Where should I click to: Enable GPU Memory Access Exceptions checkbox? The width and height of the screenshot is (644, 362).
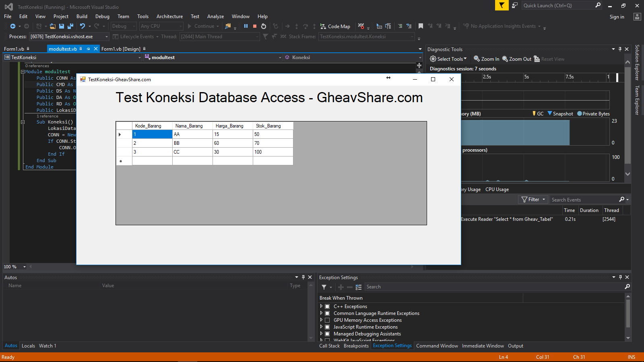pyautogui.click(x=327, y=320)
